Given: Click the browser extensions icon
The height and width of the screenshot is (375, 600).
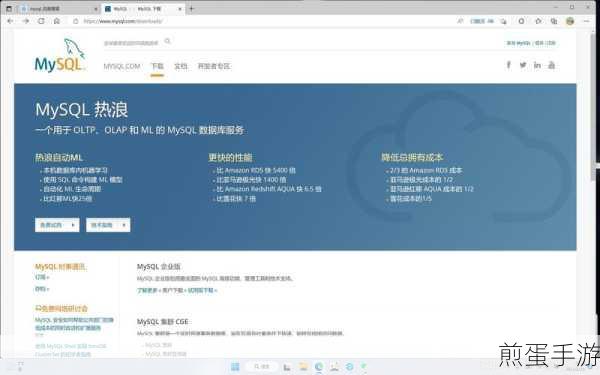Looking at the screenshot, I should click(x=521, y=21).
